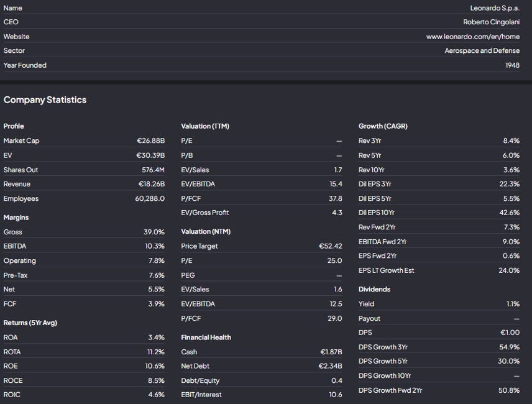Image resolution: width=532 pixels, height=404 pixels.
Task: Select the EV value €30.39B
Action: pyautogui.click(x=150, y=155)
